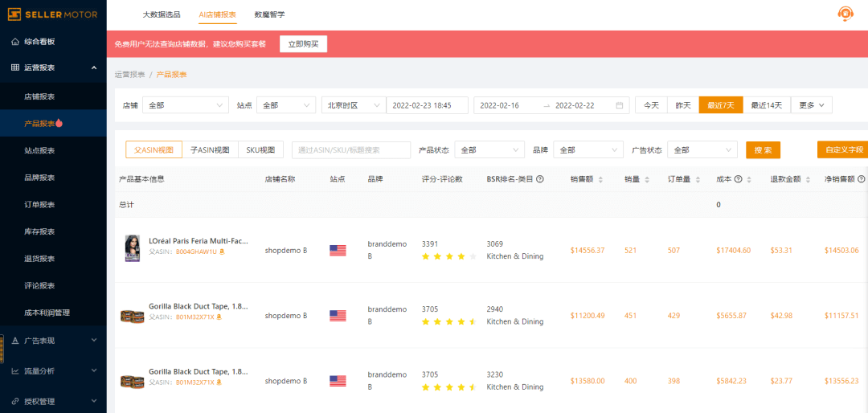Click the calendar icon in date range
Image resolution: width=868 pixels, height=413 pixels.
[619, 105]
